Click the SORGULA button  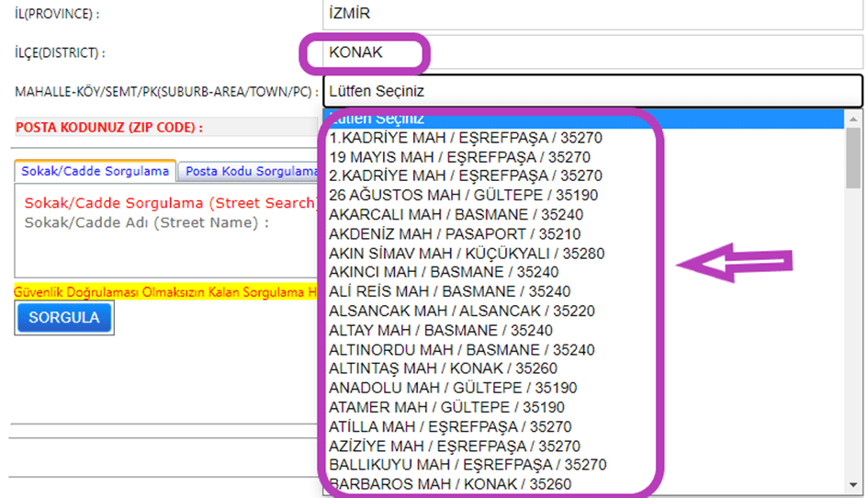pyautogui.click(x=64, y=318)
